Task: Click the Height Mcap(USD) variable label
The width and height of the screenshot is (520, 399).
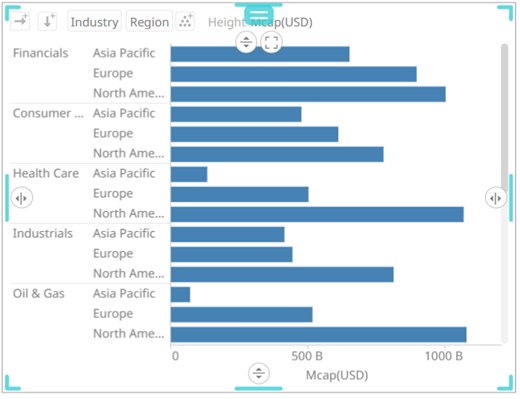Action: pos(260,22)
